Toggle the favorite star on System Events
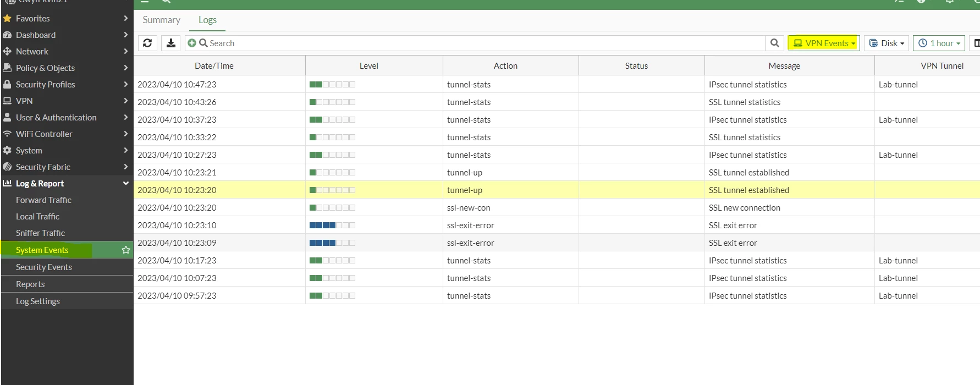 click(126, 250)
